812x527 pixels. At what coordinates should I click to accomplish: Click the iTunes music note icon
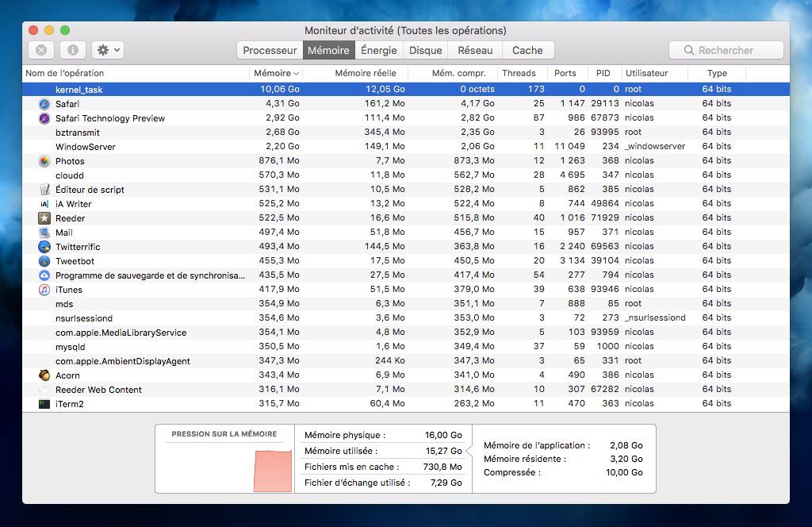pyautogui.click(x=44, y=290)
